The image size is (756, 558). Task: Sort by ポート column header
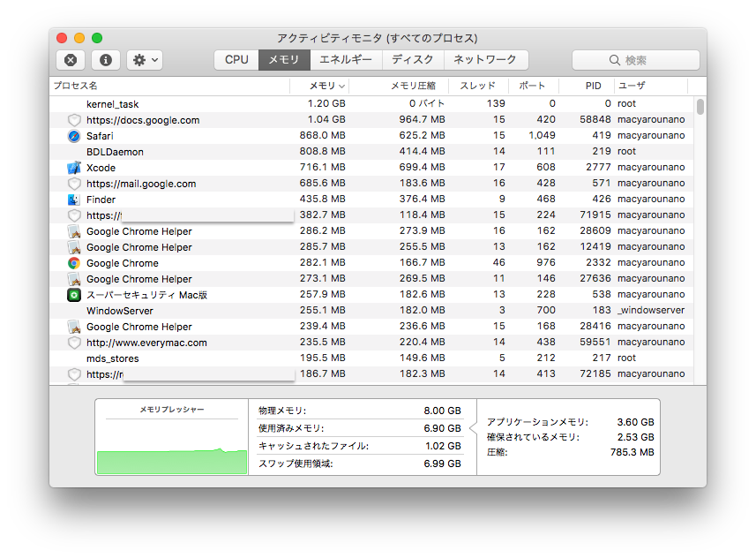(x=532, y=86)
